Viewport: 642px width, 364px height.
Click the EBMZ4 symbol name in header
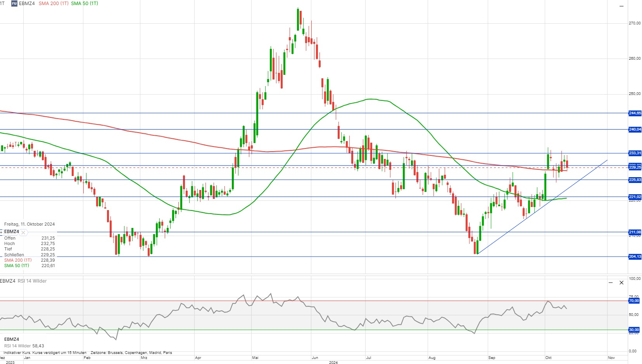(x=27, y=3)
